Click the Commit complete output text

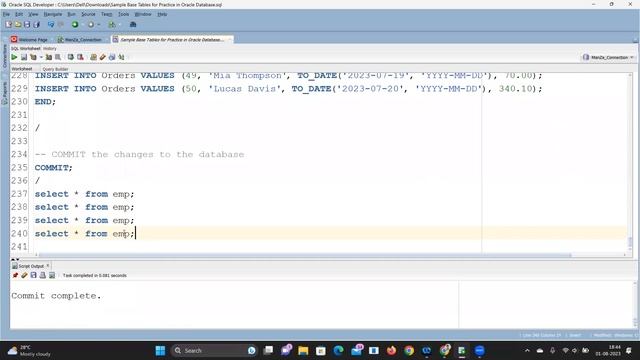[56, 296]
